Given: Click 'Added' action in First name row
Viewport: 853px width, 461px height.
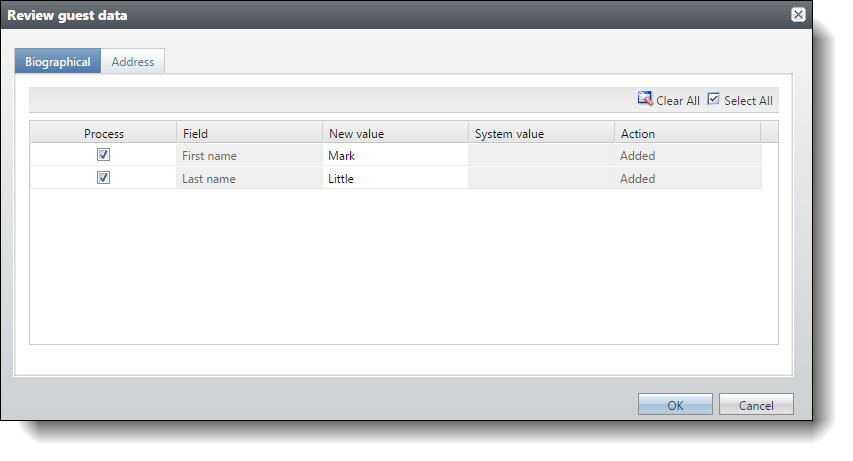Looking at the screenshot, I should coord(688,155).
